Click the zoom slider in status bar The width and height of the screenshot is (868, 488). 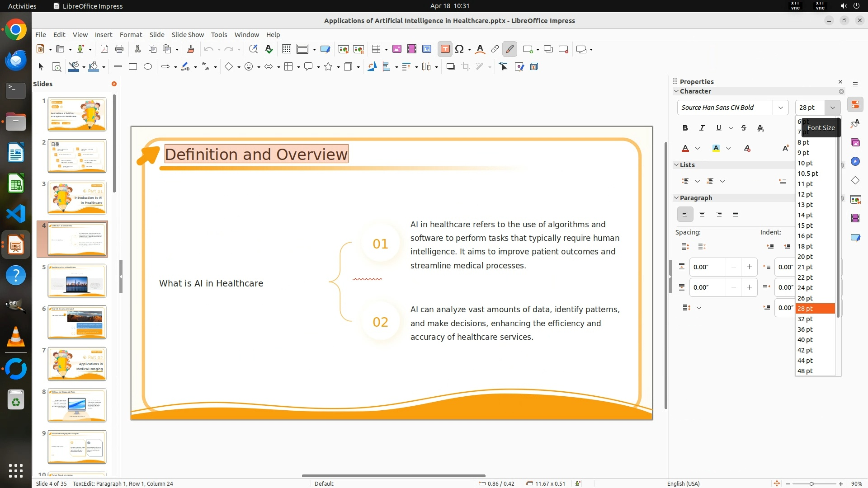[811, 483]
